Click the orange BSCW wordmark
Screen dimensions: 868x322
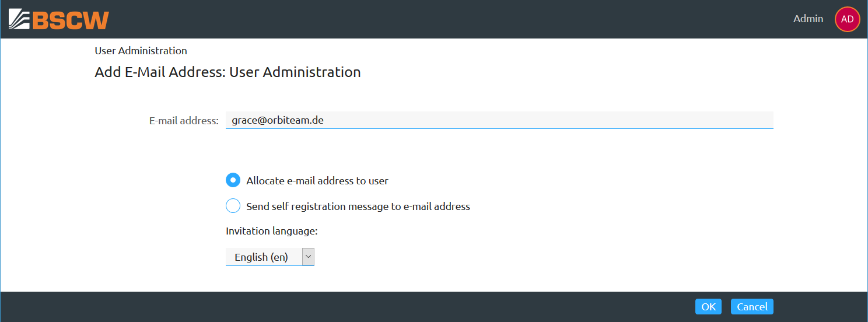click(x=71, y=20)
